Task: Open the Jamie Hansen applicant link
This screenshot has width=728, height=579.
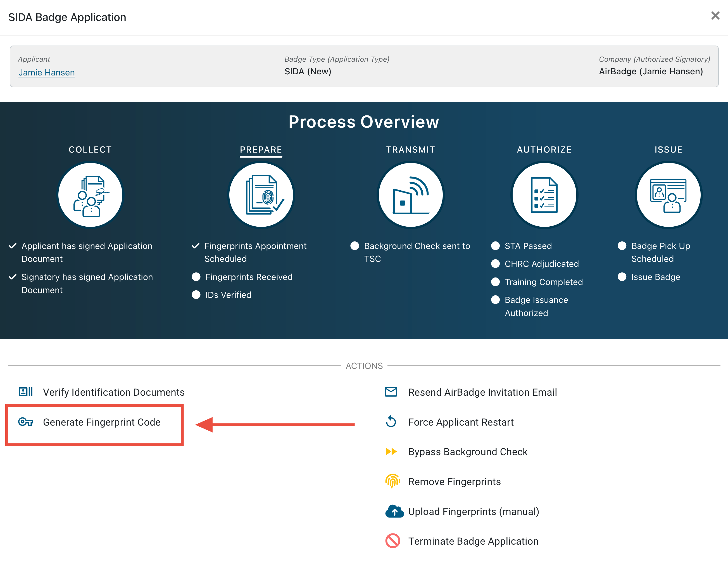Action: (x=47, y=72)
